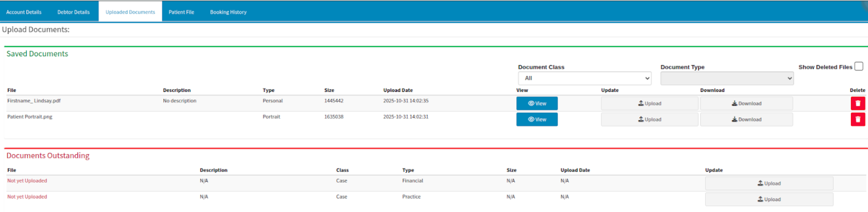Screen dimensions: 868x212
Task: Open the Patient File tab
Action: 181,12
